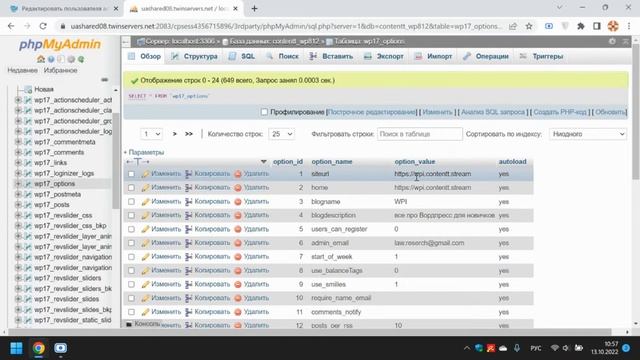This screenshot has height=360, width=640.
Task: Go to next page with single arrow
Action: [175, 134]
